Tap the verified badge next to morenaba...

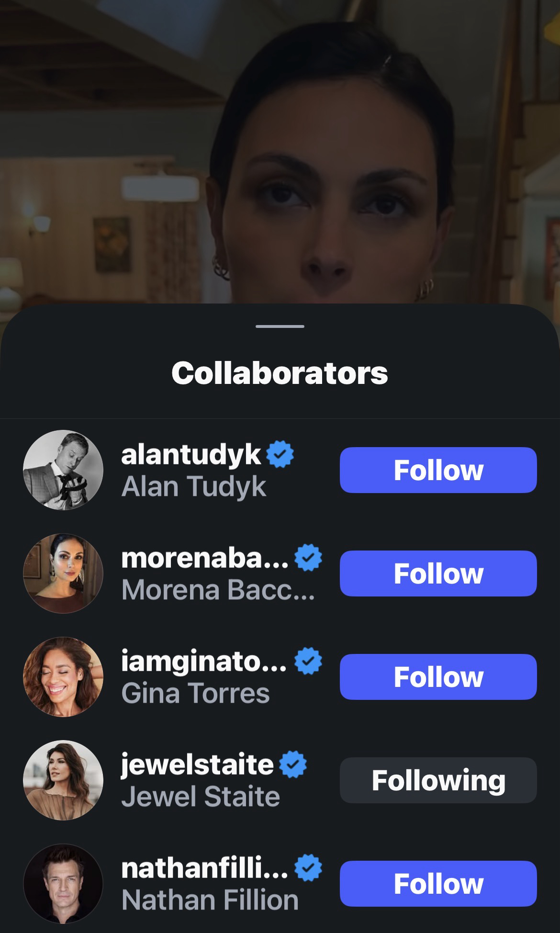[308, 558]
